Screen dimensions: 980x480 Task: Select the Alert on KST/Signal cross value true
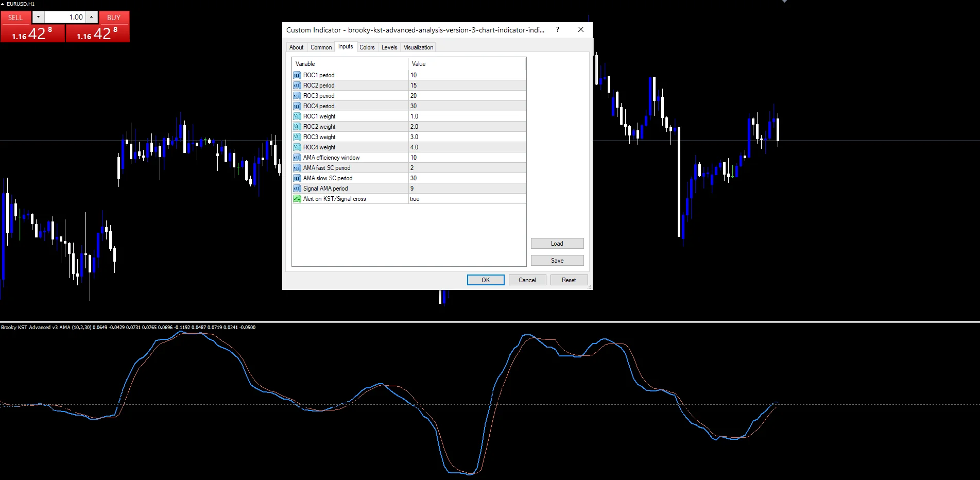pos(467,199)
